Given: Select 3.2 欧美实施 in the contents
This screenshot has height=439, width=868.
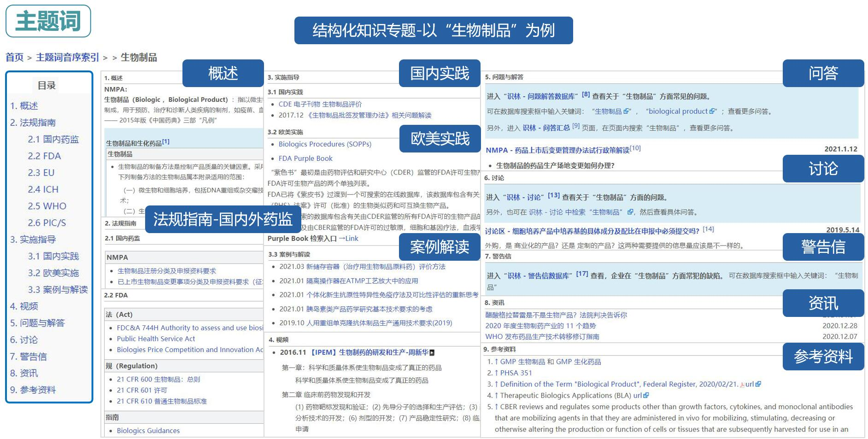Looking at the screenshot, I should pos(53,273).
